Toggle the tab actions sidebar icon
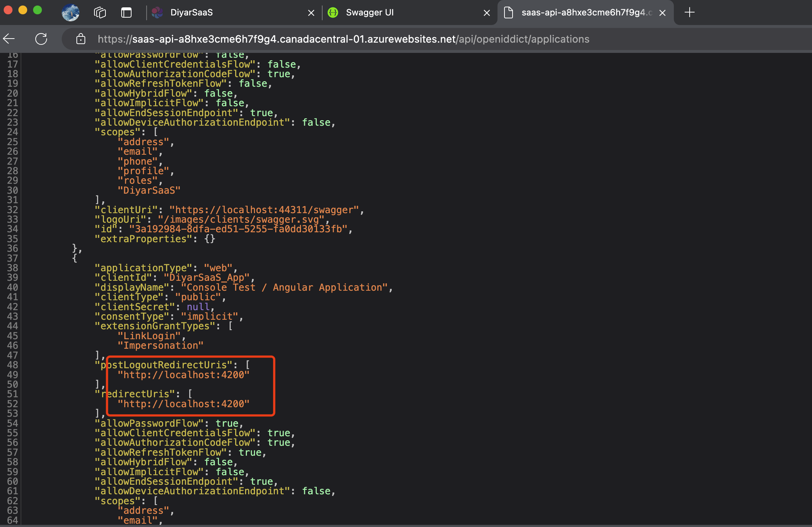Viewport: 812px width, 527px height. (126, 12)
